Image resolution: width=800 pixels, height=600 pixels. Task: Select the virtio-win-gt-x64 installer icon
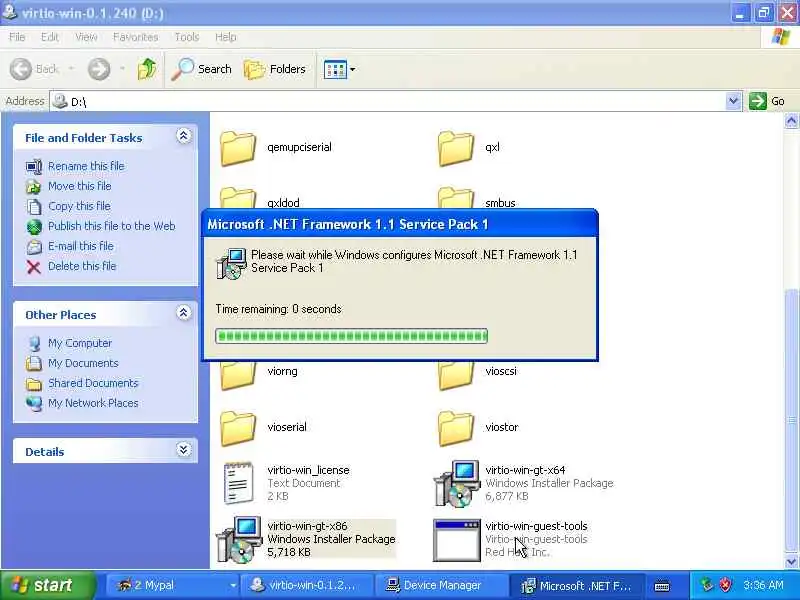tap(457, 483)
